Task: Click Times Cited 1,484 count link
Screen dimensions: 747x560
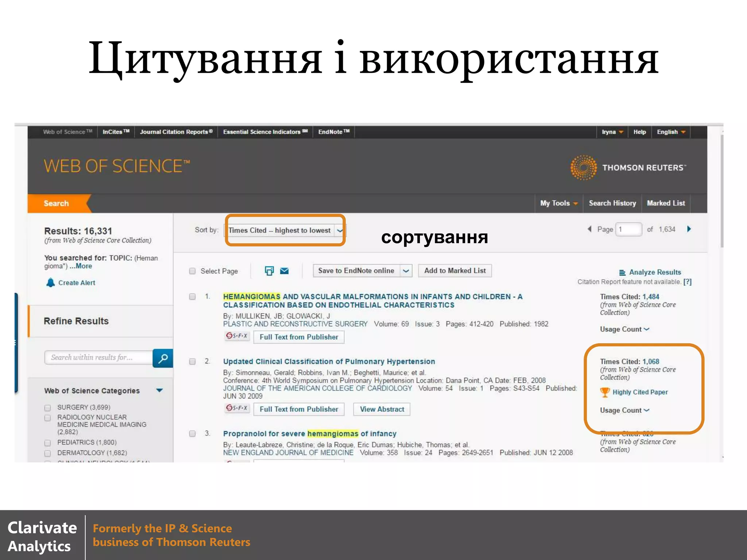Action: click(x=651, y=297)
